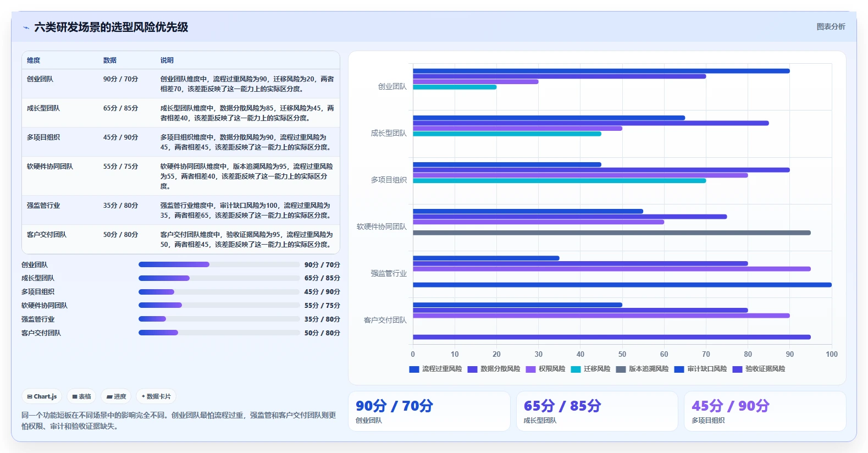Open the 45分 / 90分 多项目组织 stat card
Viewport: 868px width, 453px height.
765,411
